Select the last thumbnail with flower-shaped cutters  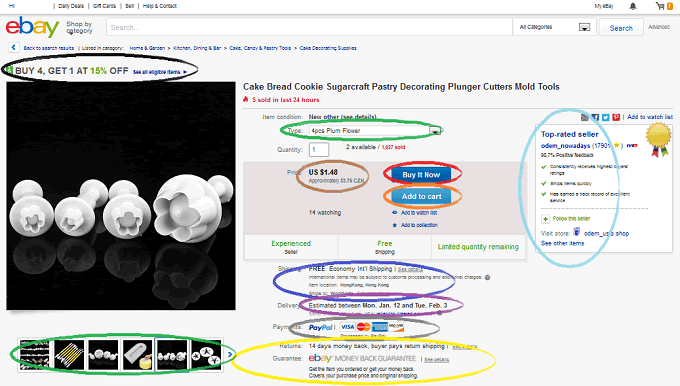pos(206,355)
